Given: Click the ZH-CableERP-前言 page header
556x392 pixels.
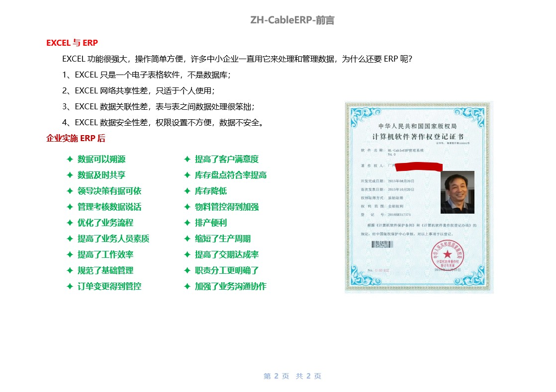Looking at the screenshot, I should click(x=292, y=20).
